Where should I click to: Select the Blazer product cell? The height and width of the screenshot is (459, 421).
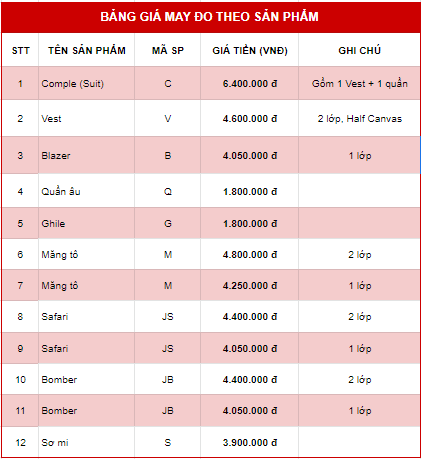tap(87, 155)
